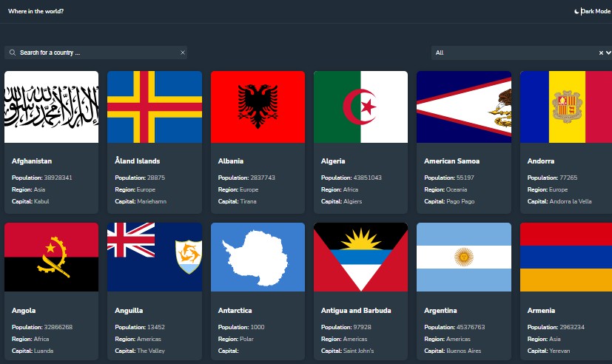View the Andorra country name link
612x364 pixels.
(x=541, y=161)
